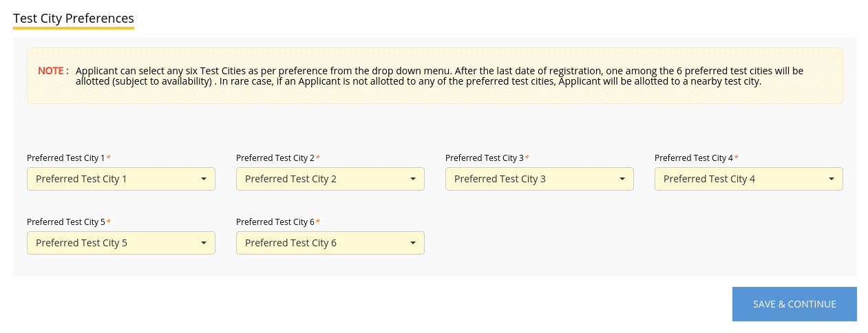The height and width of the screenshot is (333, 868).
Task: Click the field label above Test City 6 dropdown
Action: (275, 222)
